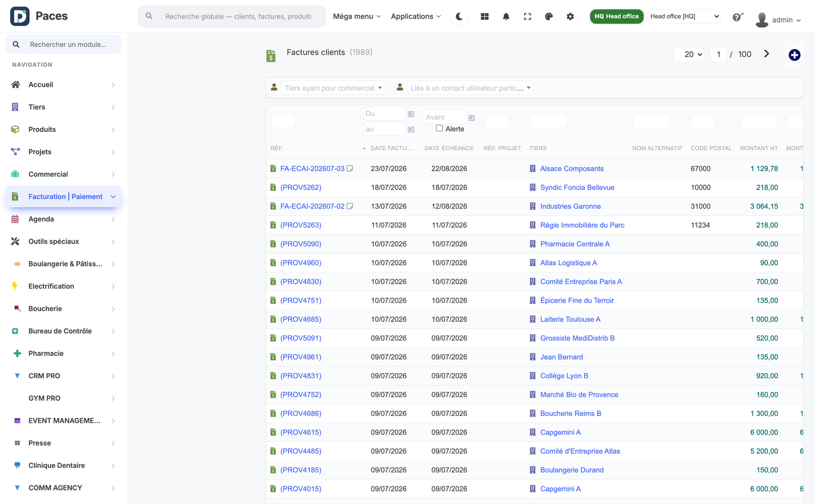Open the Applications dropdown
The image size is (815, 504).
pos(416,16)
